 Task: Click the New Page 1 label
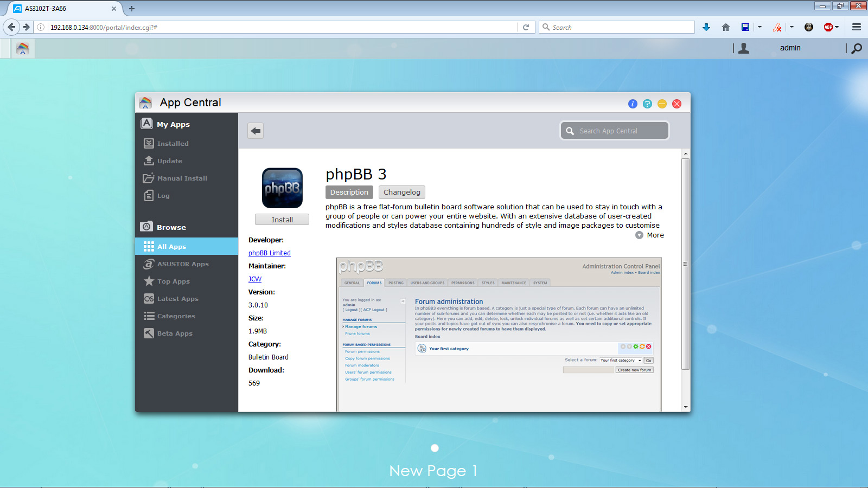pos(433,471)
